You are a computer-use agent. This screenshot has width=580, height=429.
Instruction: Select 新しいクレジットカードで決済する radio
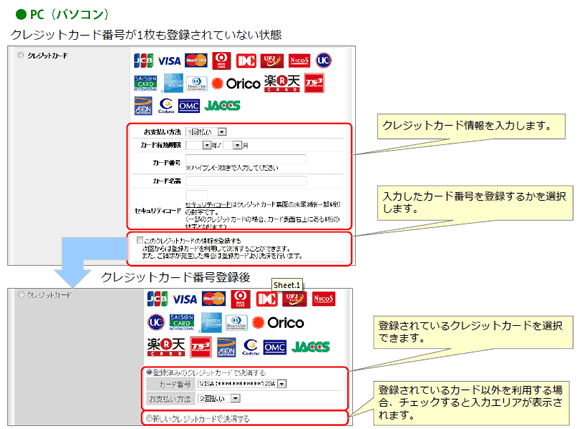tap(149, 418)
